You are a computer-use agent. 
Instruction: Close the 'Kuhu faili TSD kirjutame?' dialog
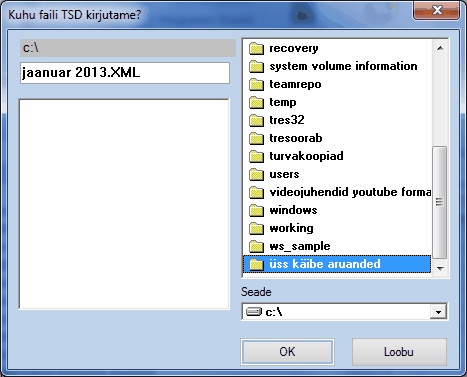click(x=437, y=10)
